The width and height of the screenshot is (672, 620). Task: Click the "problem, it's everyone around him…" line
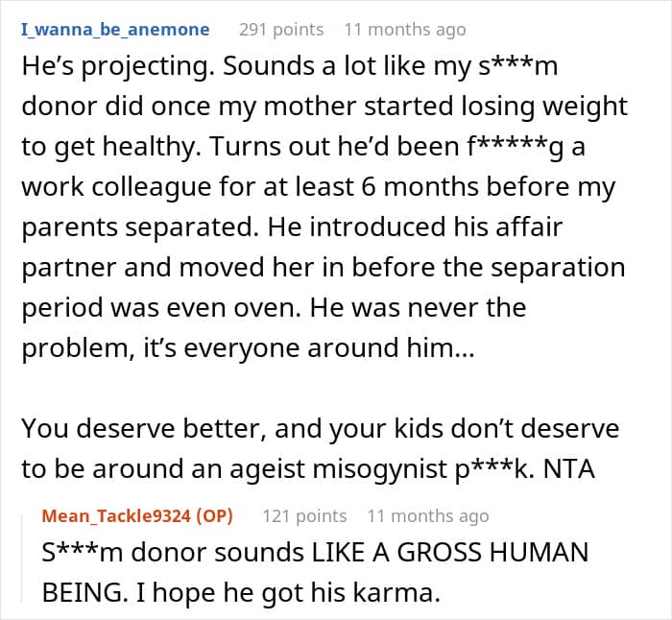pyautogui.click(x=246, y=346)
